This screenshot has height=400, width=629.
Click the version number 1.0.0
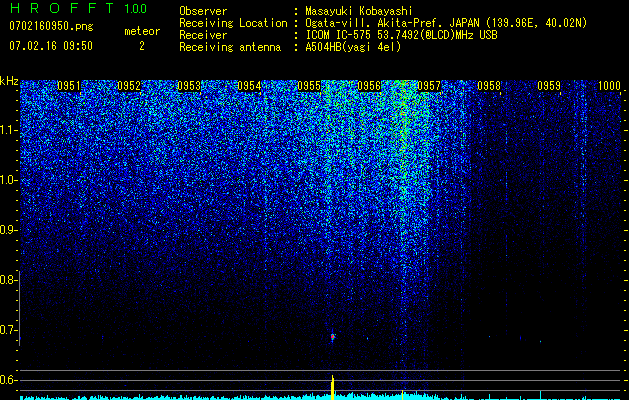coord(135,8)
